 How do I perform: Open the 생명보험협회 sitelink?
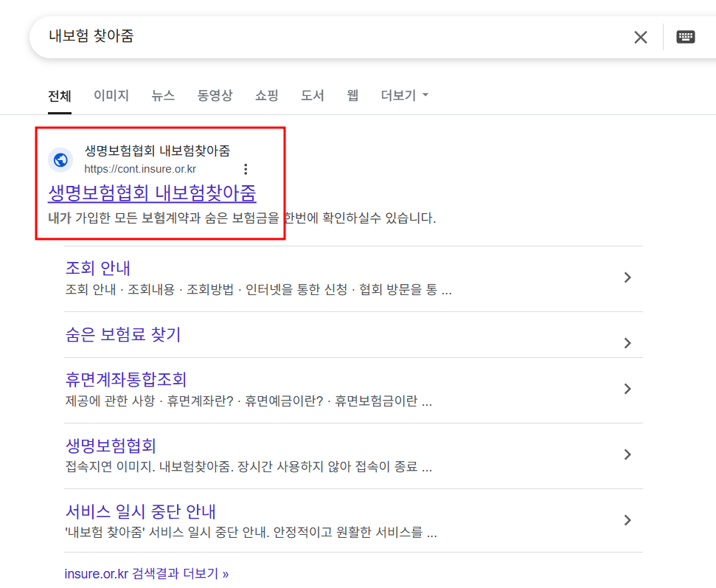coord(111,446)
